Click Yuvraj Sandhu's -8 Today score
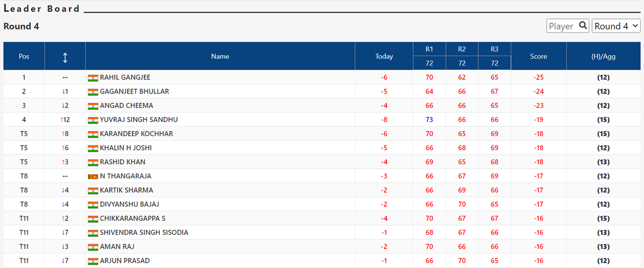Image resolution: width=644 pixels, height=268 pixels. tap(384, 120)
